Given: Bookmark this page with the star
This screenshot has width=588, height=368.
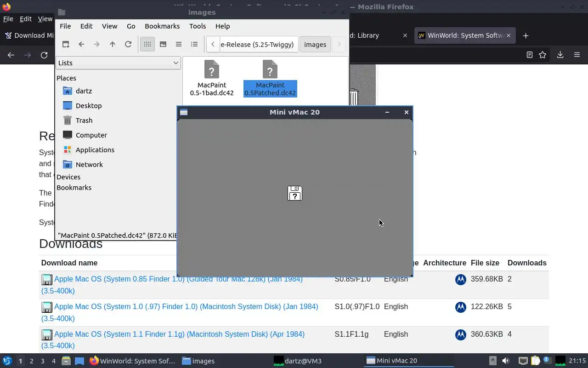Looking at the screenshot, I should click(543, 55).
